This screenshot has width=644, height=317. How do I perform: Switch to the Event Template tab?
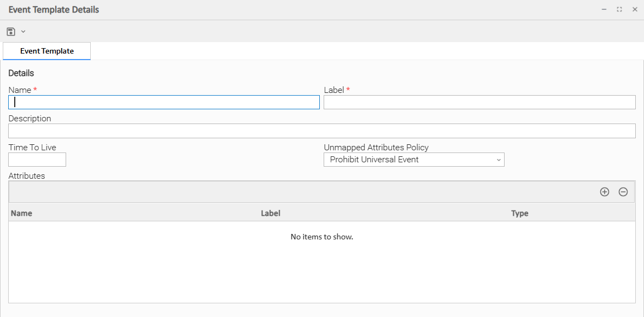click(x=47, y=51)
